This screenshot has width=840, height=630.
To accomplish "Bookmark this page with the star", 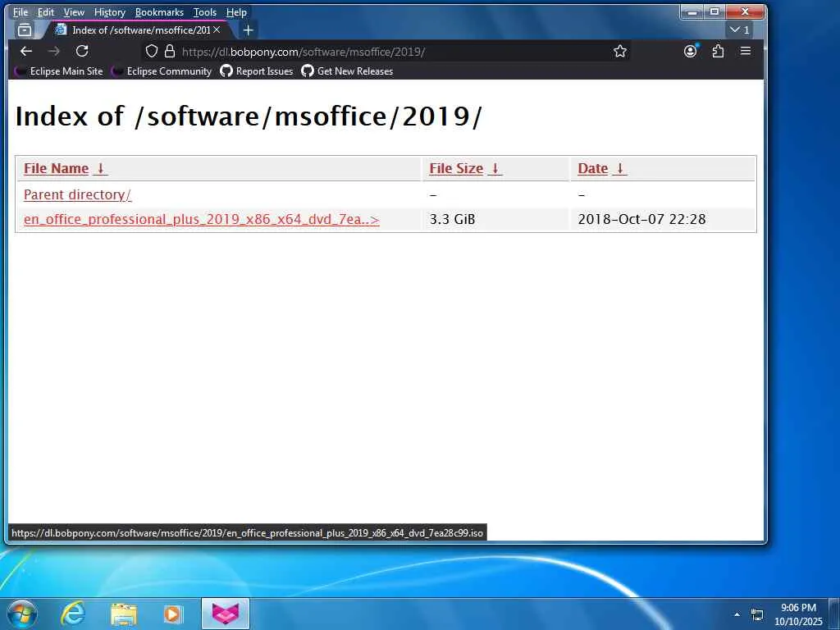I will pyautogui.click(x=620, y=52).
